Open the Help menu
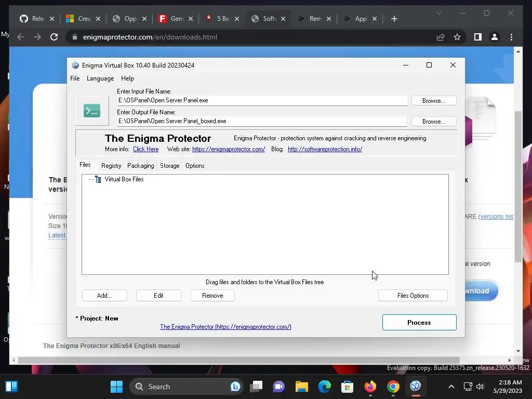The image size is (532, 399). [x=127, y=78]
